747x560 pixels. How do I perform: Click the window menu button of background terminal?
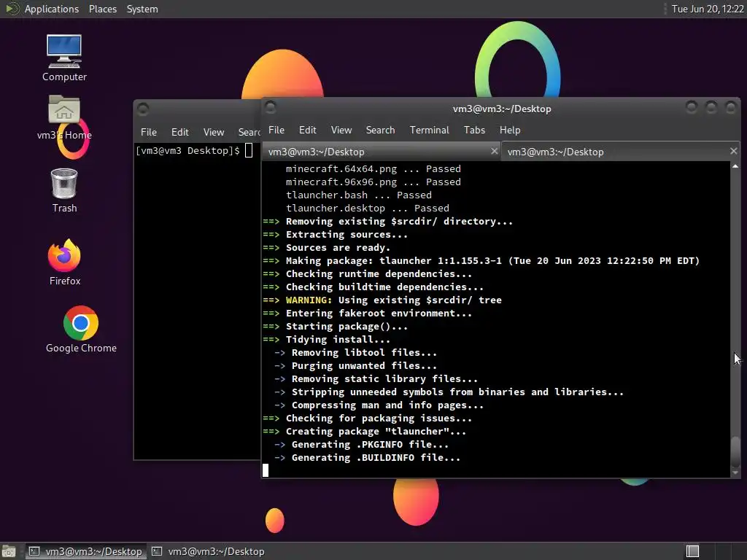point(143,109)
